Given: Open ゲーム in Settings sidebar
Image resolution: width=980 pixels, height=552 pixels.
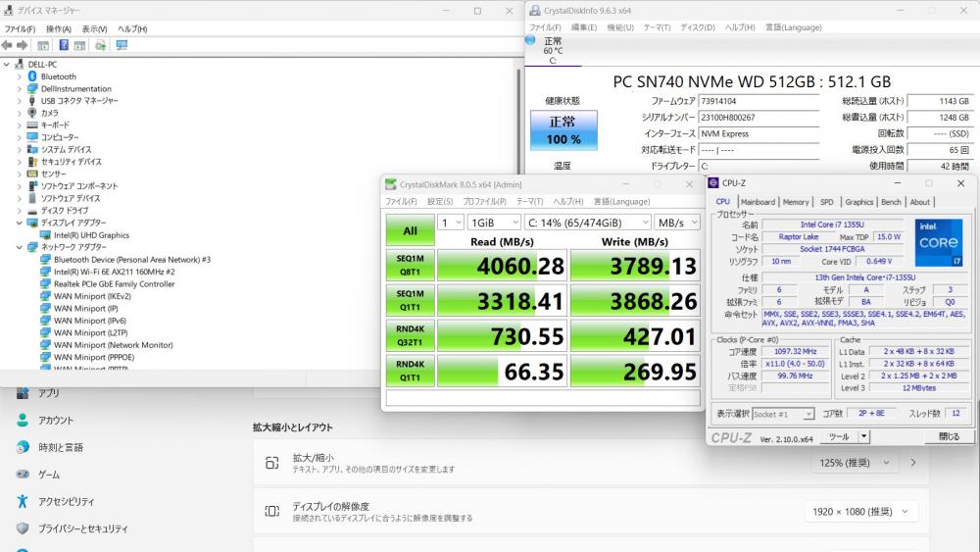Looking at the screenshot, I should tap(49, 475).
